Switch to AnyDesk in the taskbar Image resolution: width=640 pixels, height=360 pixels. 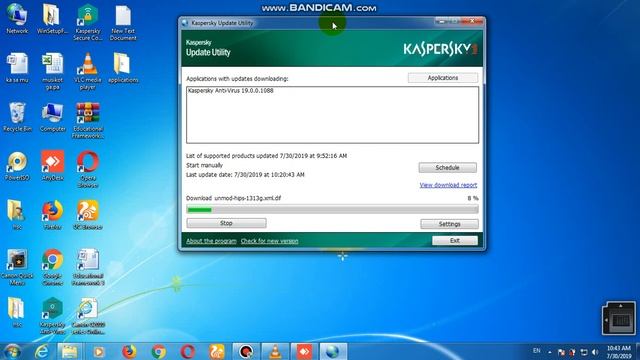(x=304, y=351)
